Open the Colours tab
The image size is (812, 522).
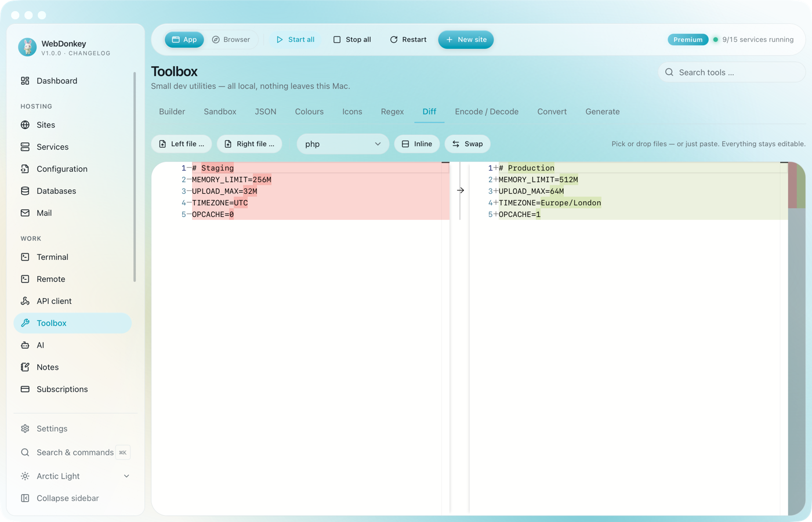(309, 111)
